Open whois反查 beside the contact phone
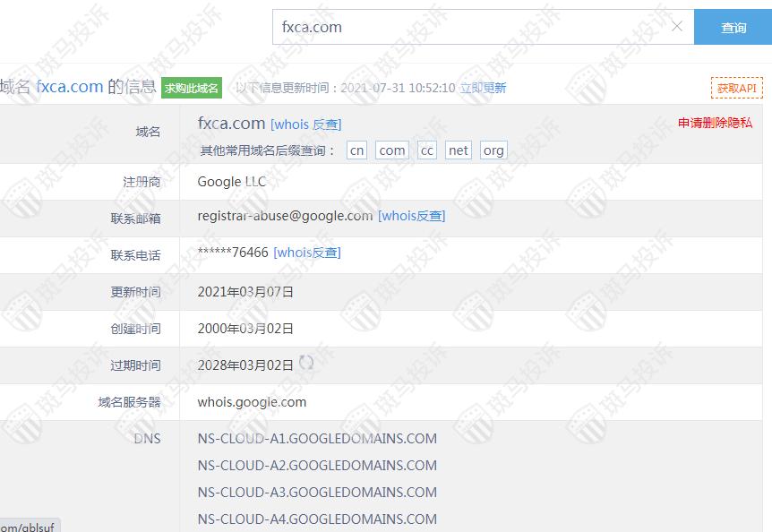772x532 pixels. coord(307,253)
